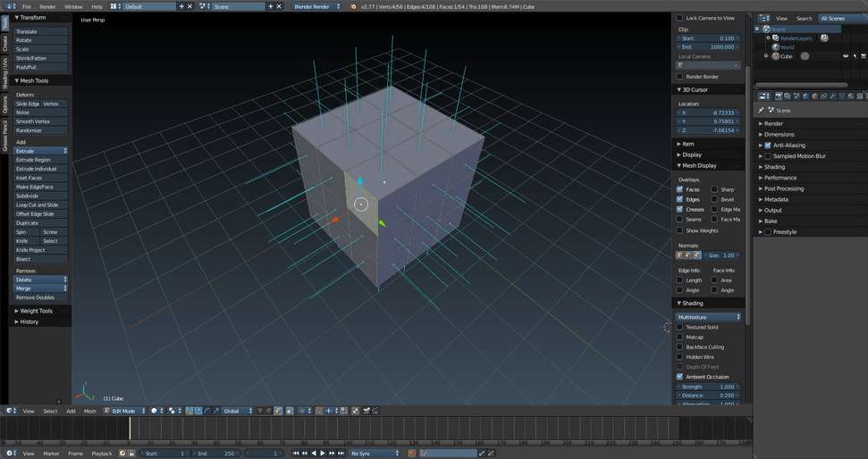Open the Edit Mode dropdown
Viewport: 868px width, 459px height.
(123, 411)
